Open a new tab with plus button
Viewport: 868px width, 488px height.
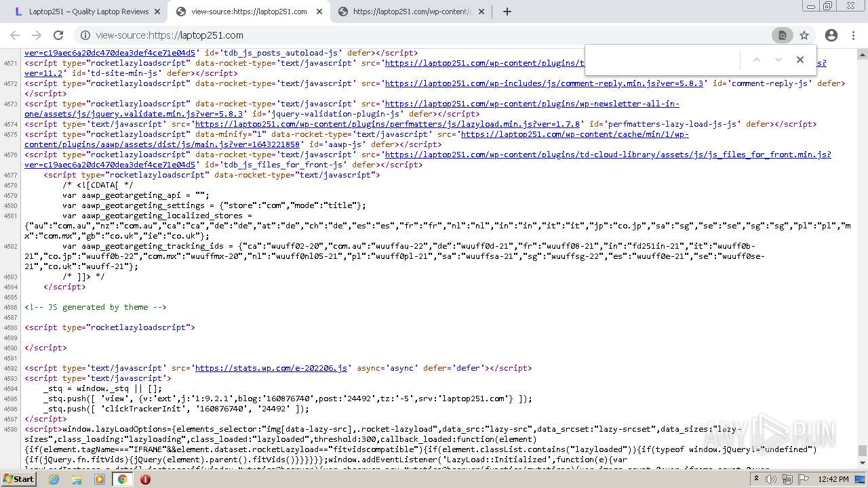pos(507,12)
